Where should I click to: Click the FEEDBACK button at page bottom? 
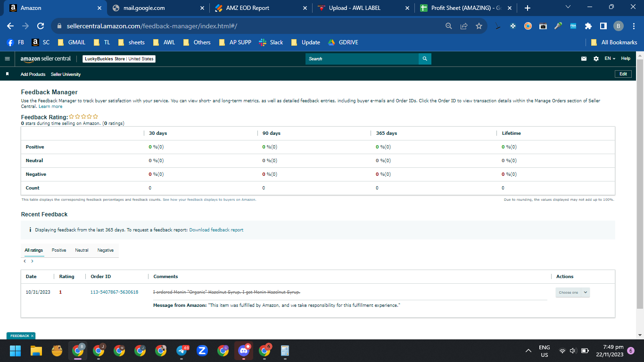coord(21,336)
